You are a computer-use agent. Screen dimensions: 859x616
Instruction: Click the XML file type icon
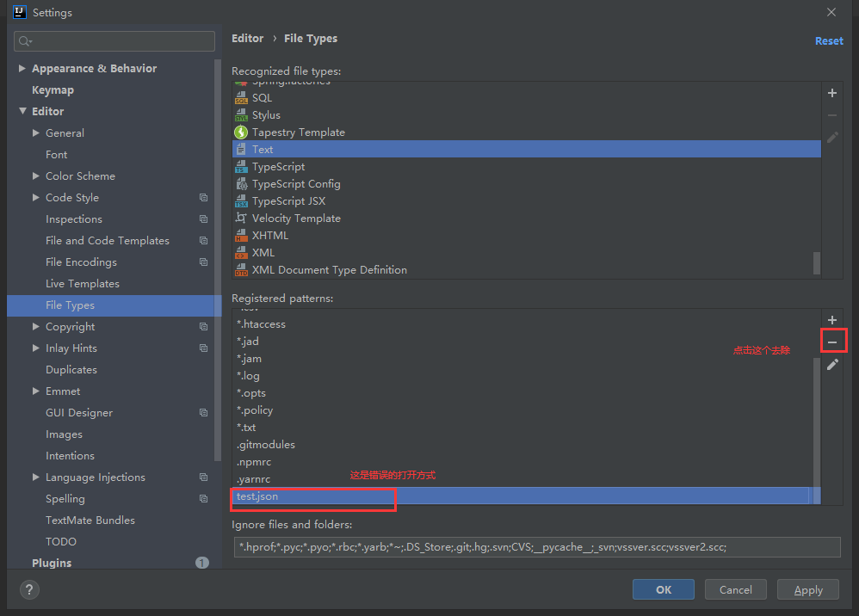(x=241, y=252)
